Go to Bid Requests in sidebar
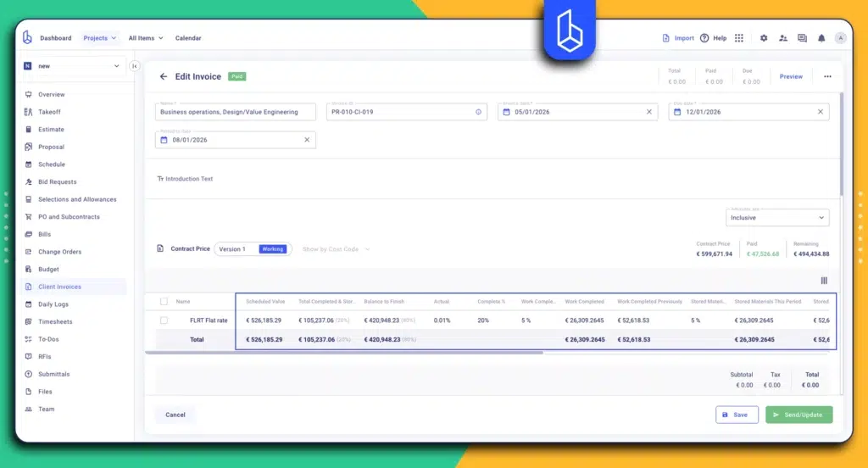Image resolution: width=868 pixels, height=468 pixels. (x=57, y=181)
